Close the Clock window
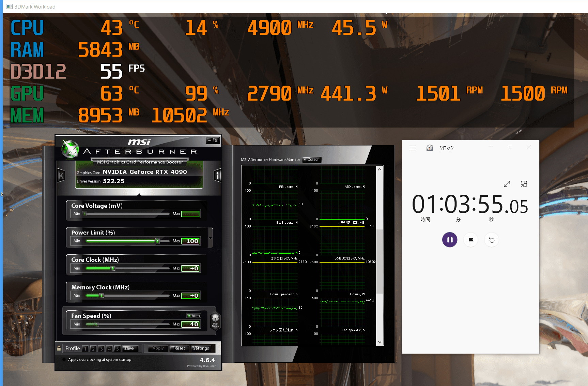Screen dimensions: 588x386 [529, 147]
